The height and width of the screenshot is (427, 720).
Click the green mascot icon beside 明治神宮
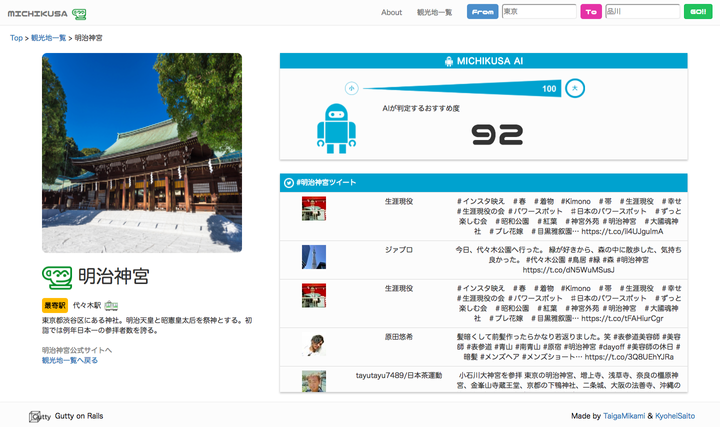57,277
